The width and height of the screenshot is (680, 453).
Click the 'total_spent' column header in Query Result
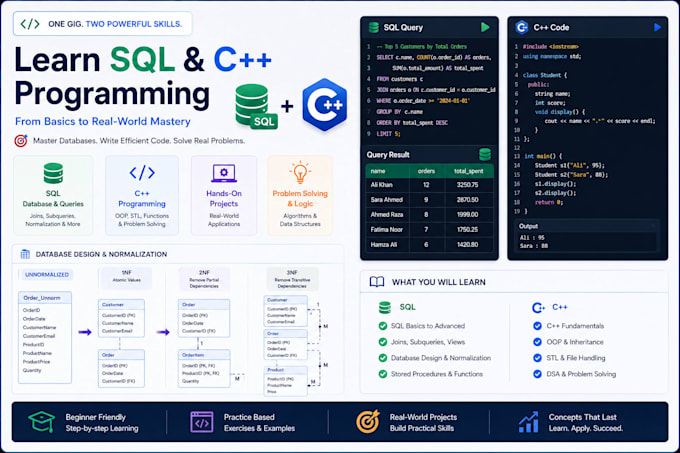[x=468, y=171]
